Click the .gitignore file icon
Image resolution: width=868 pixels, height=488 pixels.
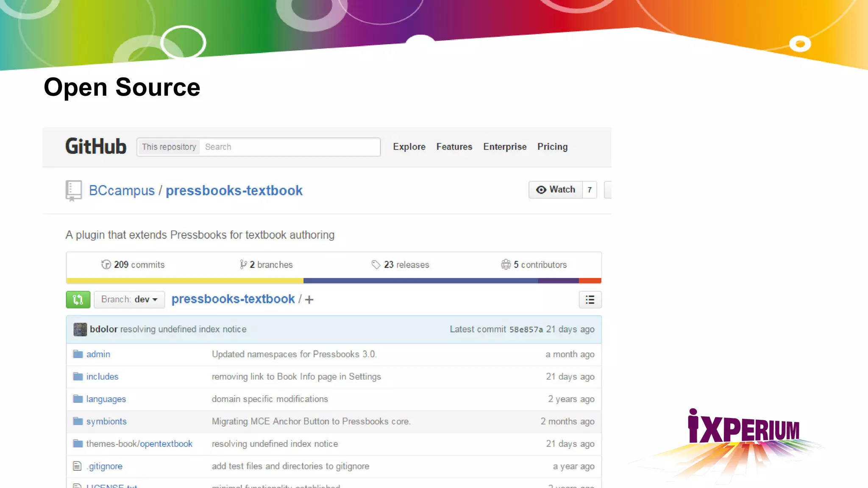[x=77, y=466]
